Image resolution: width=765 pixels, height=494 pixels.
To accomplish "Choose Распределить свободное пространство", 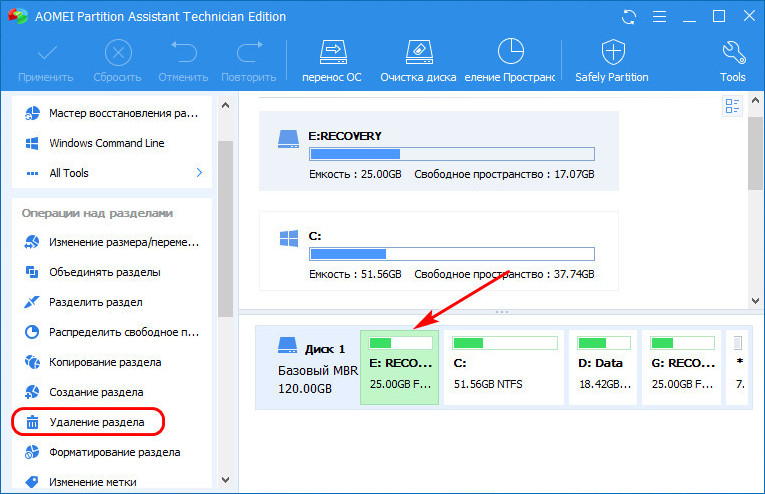I will (x=112, y=332).
